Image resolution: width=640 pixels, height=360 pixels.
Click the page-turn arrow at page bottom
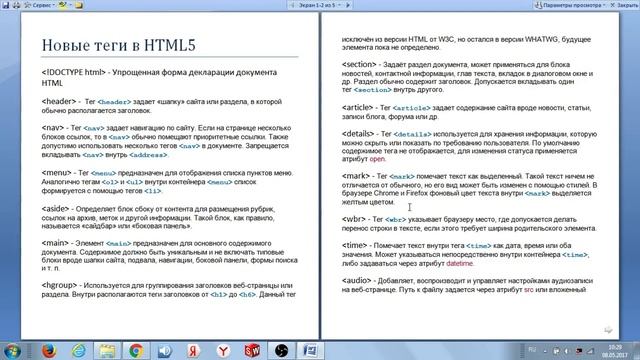coord(608,330)
